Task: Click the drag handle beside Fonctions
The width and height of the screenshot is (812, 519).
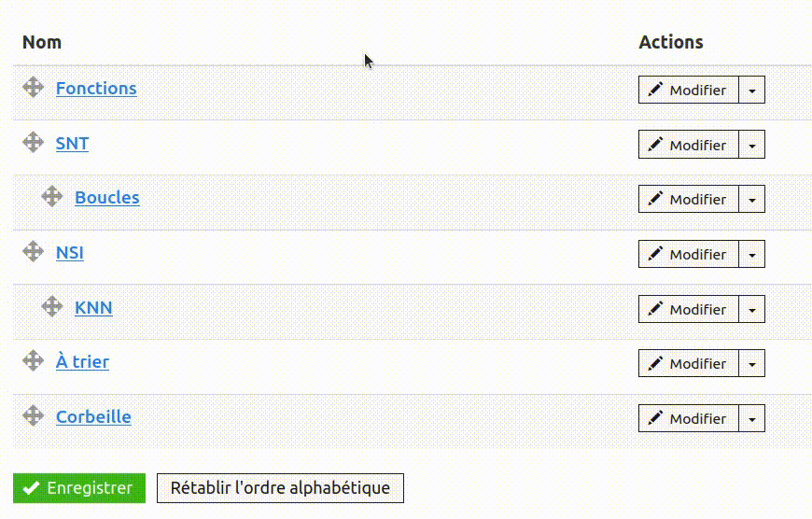Action: [34, 87]
